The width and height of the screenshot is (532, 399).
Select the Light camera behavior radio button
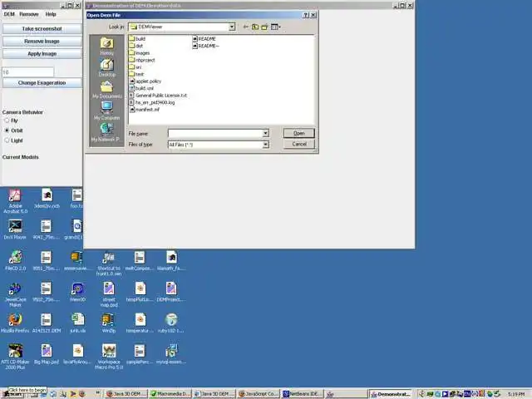pos(7,140)
